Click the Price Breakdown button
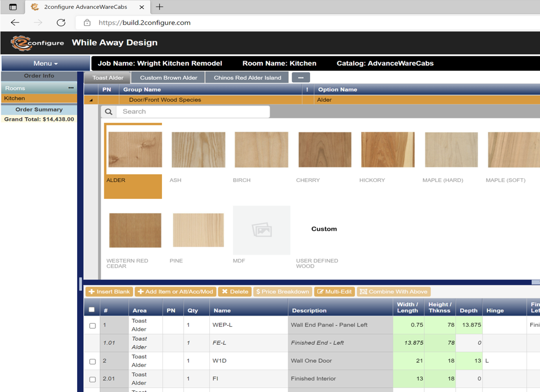This screenshot has width=540, height=392. point(282,291)
